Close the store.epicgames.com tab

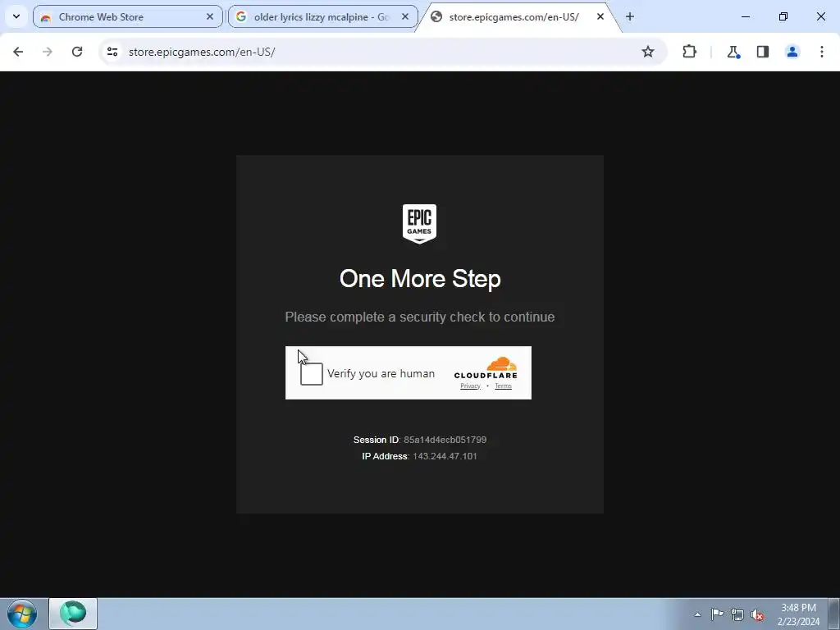[x=600, y=16]
